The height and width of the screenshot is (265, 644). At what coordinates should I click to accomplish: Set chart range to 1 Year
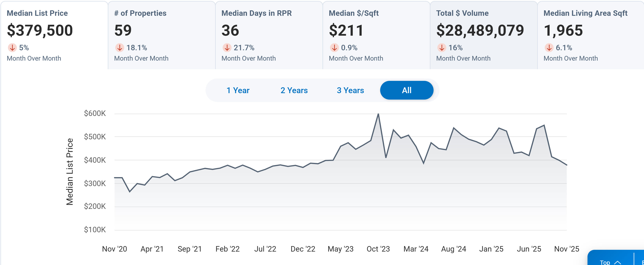(238, 90)
